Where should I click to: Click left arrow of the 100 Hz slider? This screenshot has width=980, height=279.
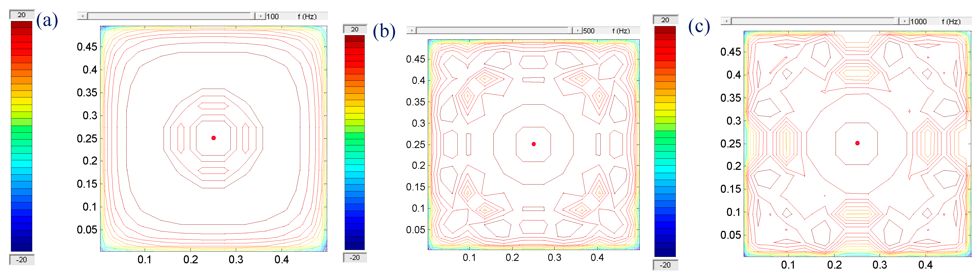coord(82,16)
